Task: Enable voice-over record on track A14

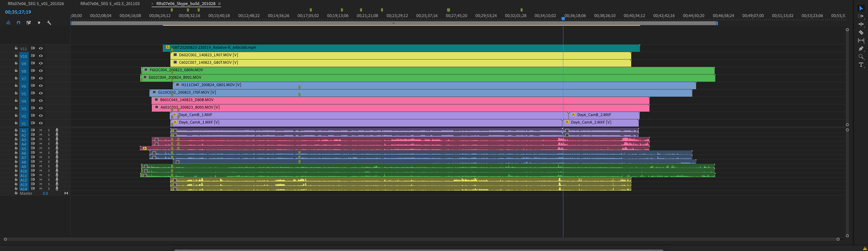Action: (57, 189)
